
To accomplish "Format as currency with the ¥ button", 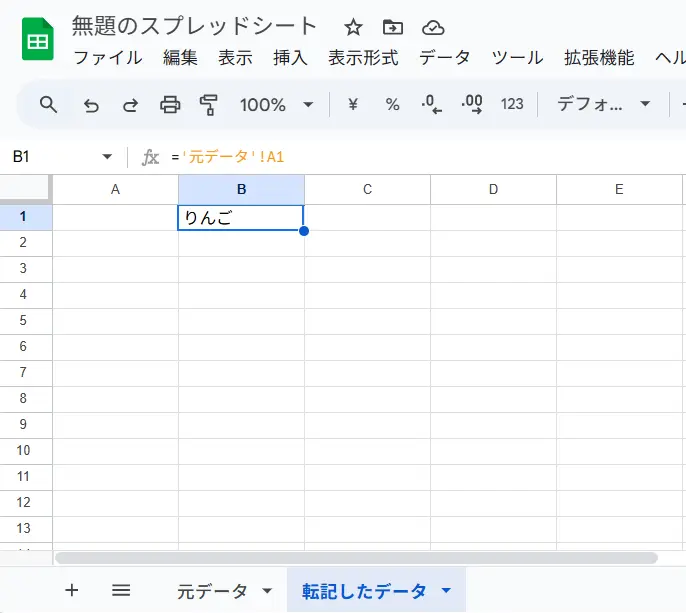I will click(352, 104).
